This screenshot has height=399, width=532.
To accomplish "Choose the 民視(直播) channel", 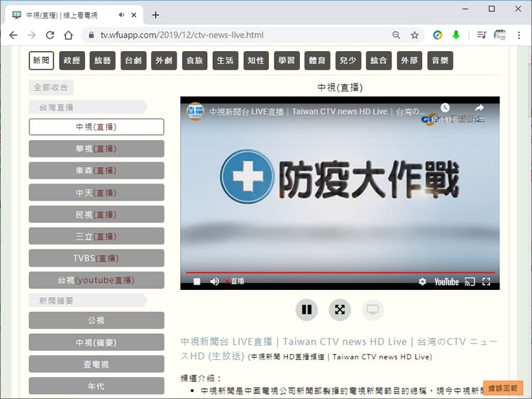I will tap(96, 214).
